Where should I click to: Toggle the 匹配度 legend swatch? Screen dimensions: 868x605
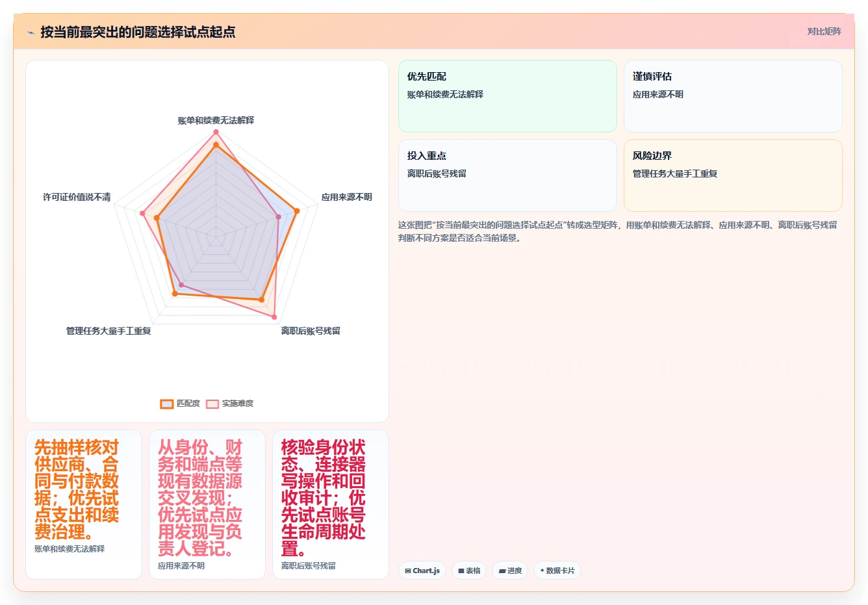[x=167, y=404]
